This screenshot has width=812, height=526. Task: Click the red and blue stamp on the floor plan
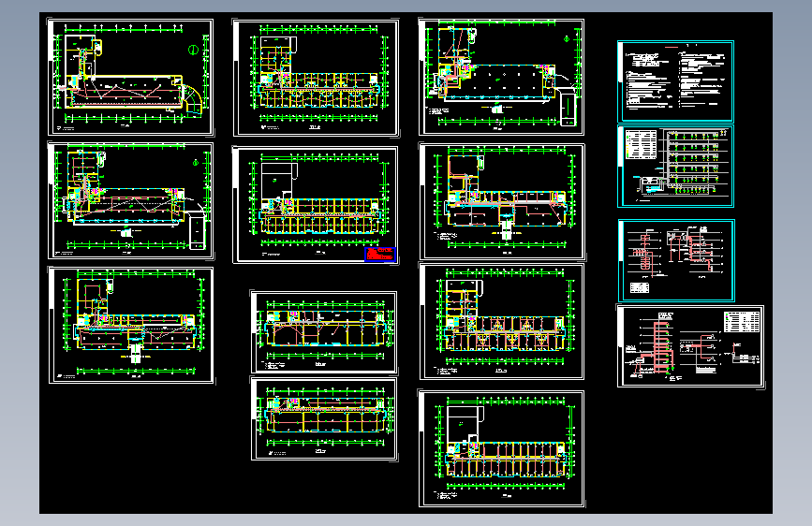pyautogui.click(x=380, y=255)
